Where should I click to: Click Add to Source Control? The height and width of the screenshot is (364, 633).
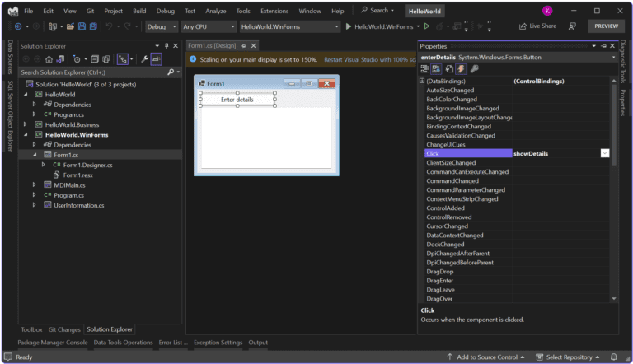pyautogui.click(x=485, y=357)
